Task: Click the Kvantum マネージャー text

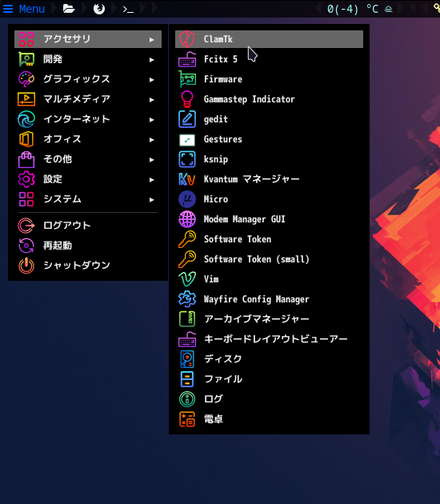Action: (x=252, y=179)
